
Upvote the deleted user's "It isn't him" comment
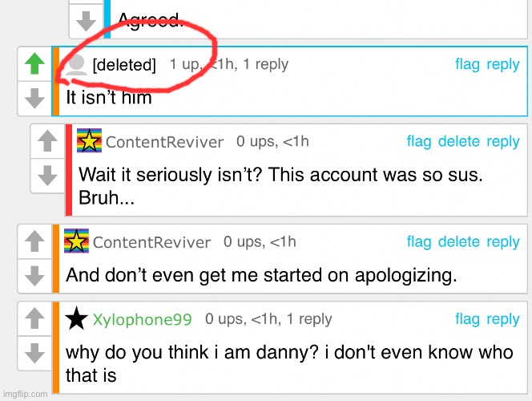34,64
